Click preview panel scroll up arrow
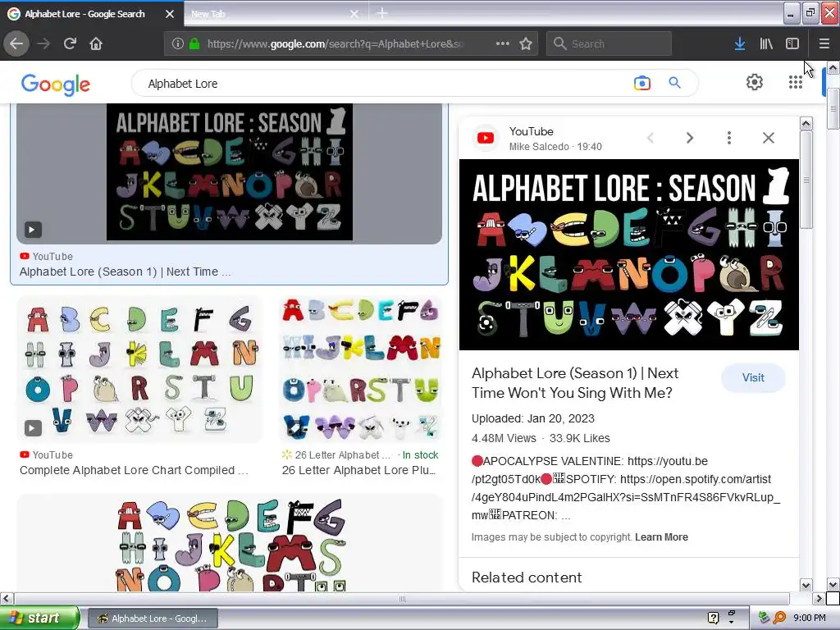840x630 pixels. click(806, 124)
